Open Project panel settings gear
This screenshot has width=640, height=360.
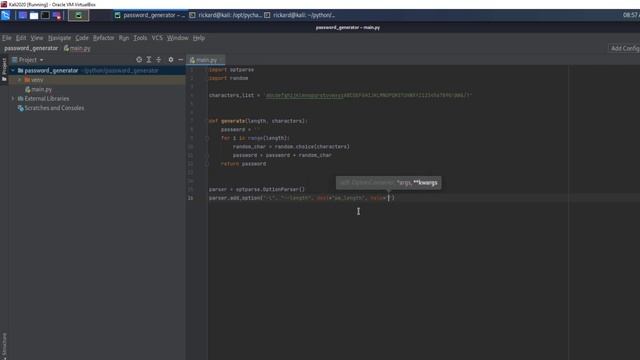click(171, 60)
